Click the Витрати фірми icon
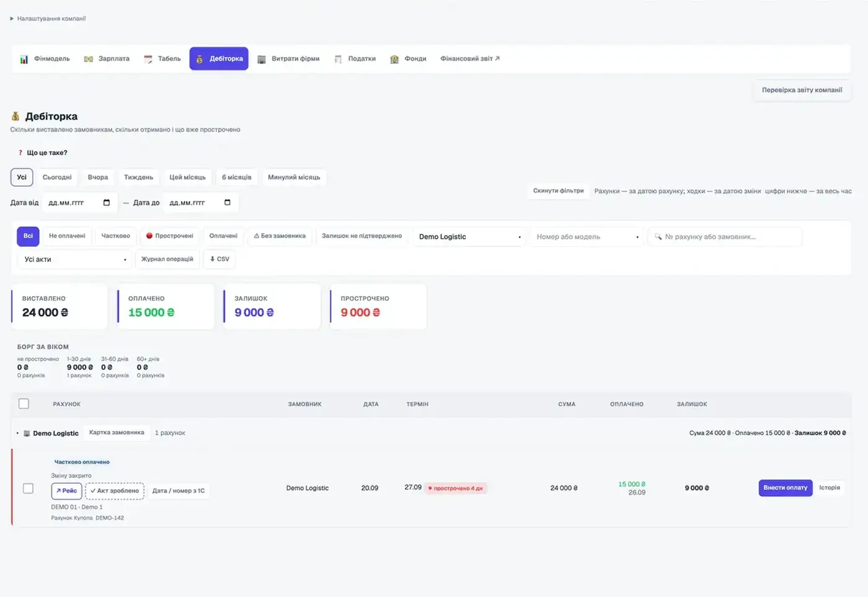868x597 pixels. [x=262, y=59]
